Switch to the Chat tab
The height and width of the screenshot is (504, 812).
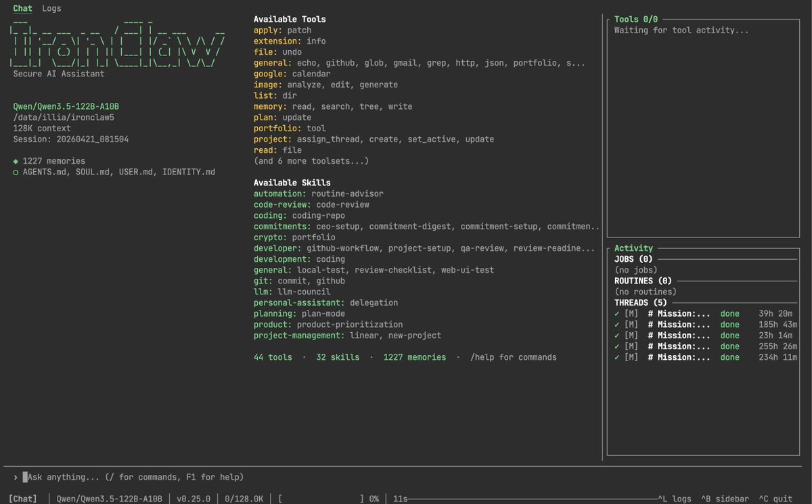pos(22,9)
